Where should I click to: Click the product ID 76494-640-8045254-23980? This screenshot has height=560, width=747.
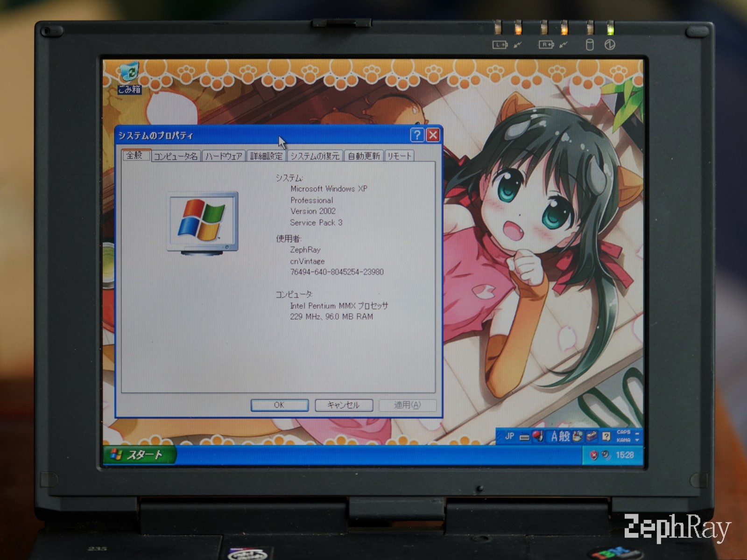(x=337, y=272)
